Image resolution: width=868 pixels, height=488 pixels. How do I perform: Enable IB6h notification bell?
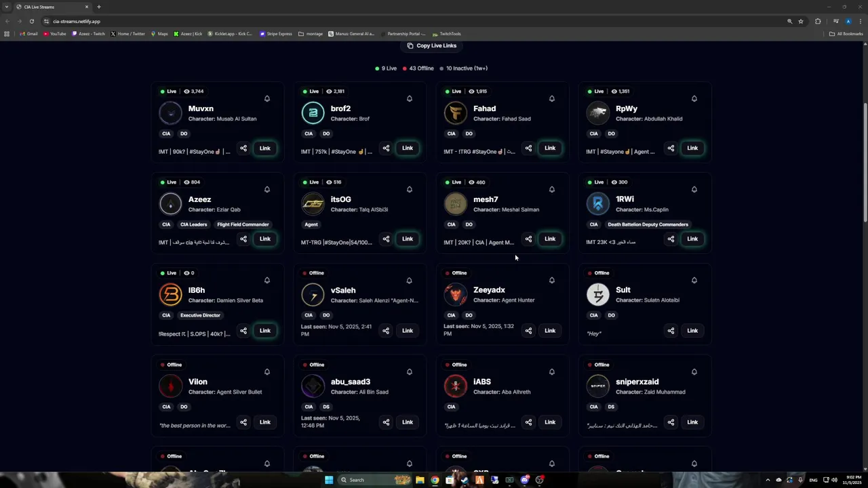pos(267,281)
